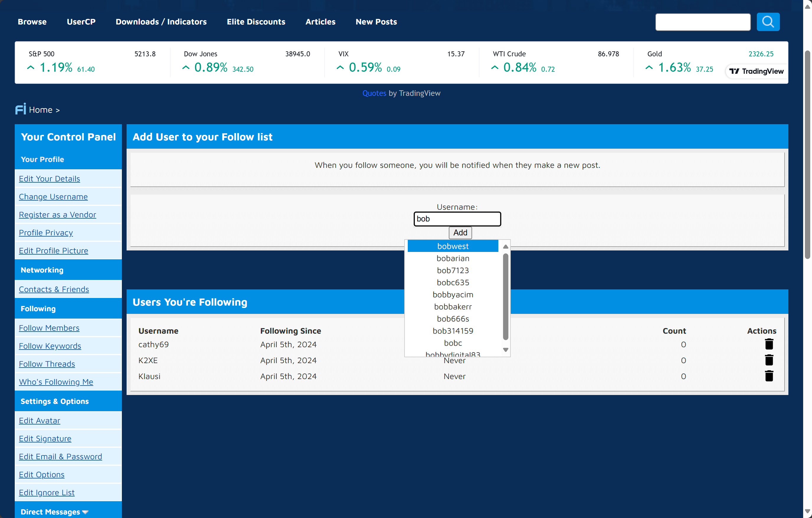Open the UserCP menu
The image size is (812, 518).
point(81,22)
